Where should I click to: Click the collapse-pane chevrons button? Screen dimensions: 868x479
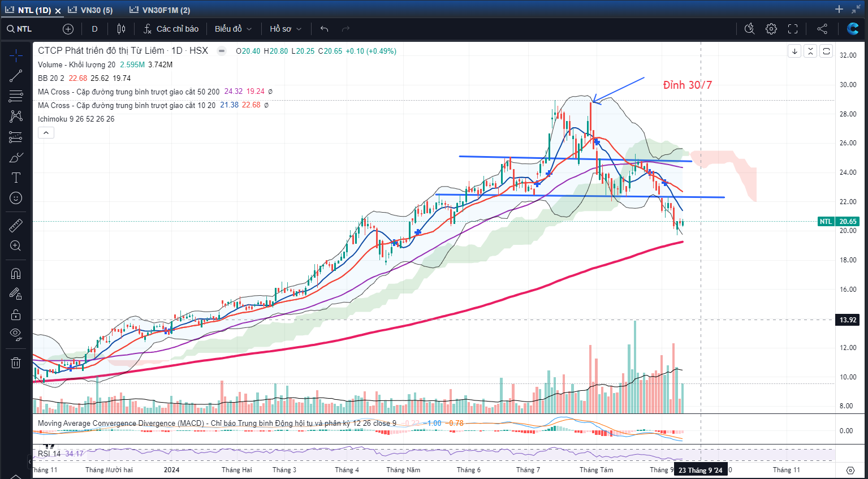tap(810, 51)
